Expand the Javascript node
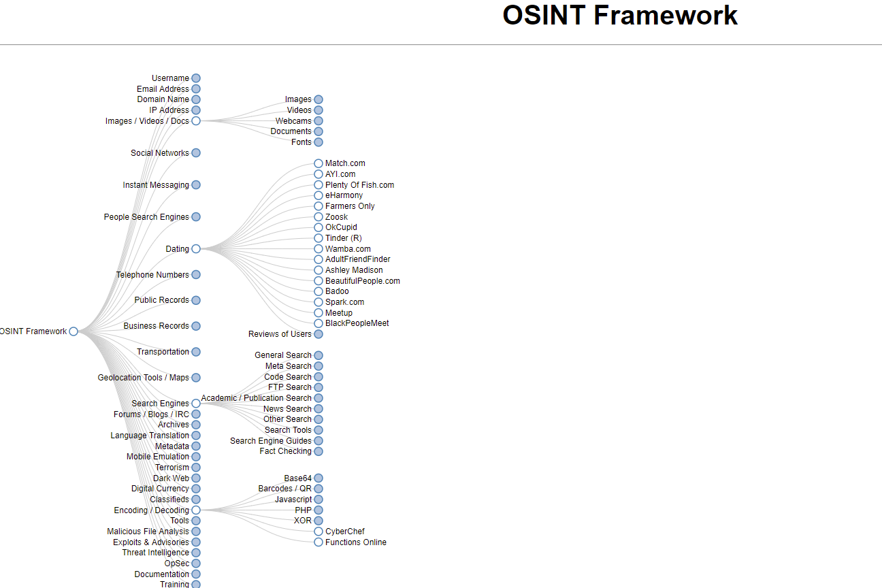 click(x=318, y=500)
